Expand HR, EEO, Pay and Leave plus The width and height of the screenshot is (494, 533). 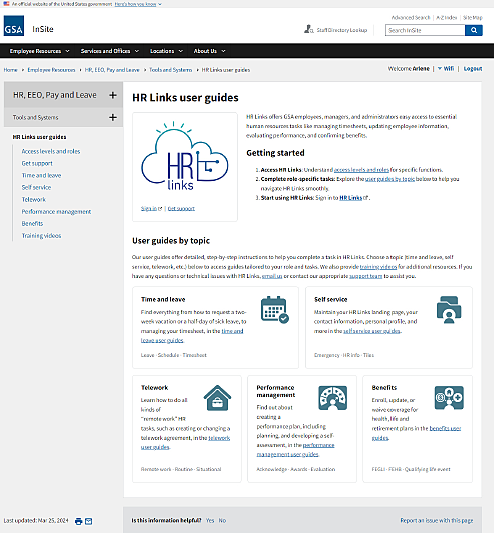[x=113, y=95]
